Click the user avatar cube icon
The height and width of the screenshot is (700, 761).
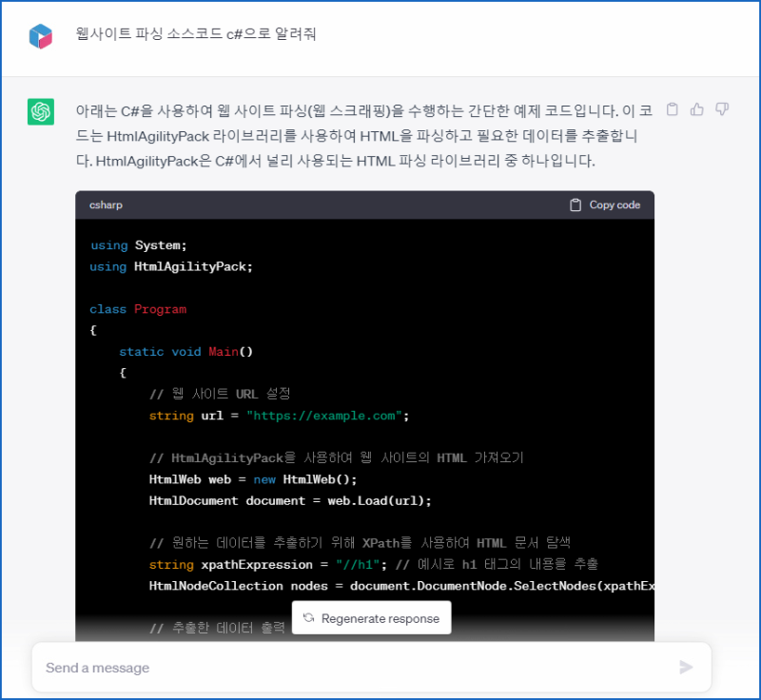tap(41, 36)
